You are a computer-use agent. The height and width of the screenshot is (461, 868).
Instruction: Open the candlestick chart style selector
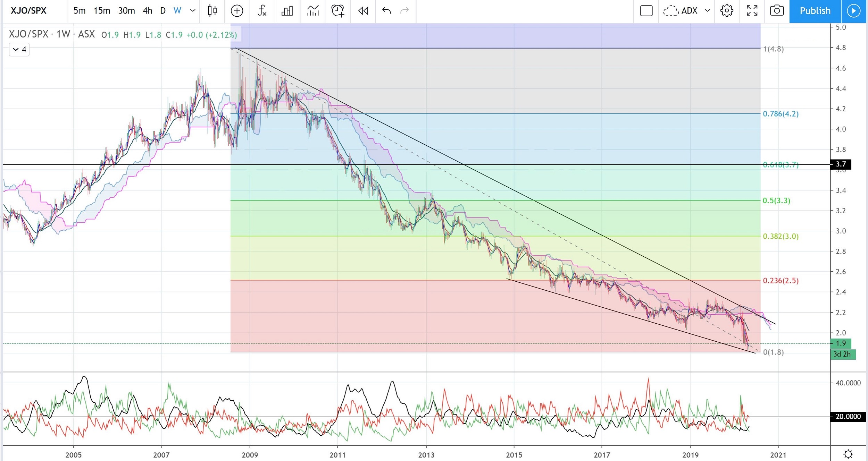(212, 11)
